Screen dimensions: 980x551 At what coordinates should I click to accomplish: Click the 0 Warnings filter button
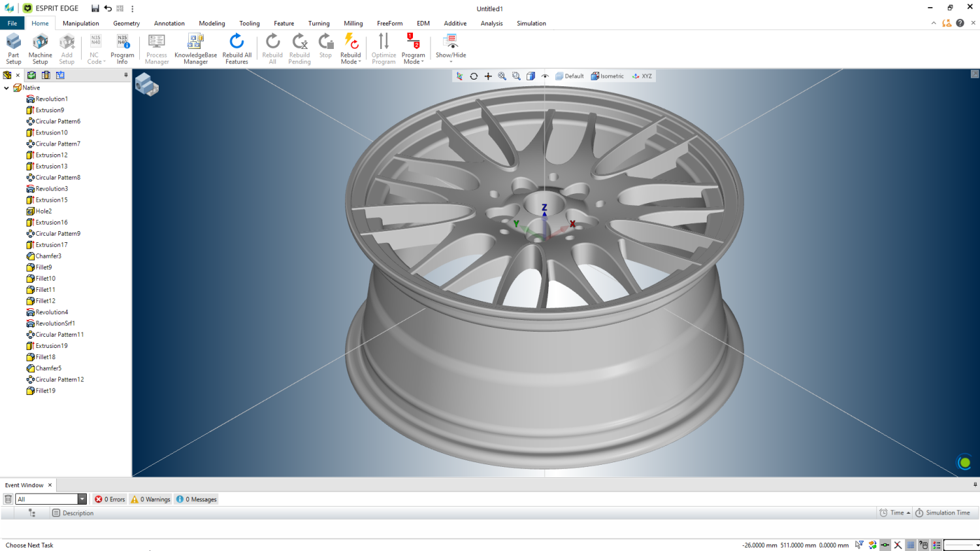[151, 499]
